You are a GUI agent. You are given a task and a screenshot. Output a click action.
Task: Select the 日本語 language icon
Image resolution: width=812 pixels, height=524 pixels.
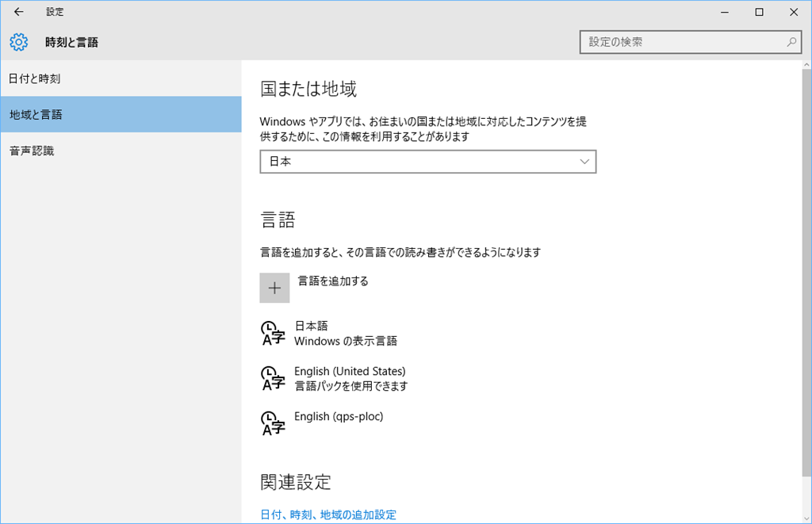tap(273, 334)
